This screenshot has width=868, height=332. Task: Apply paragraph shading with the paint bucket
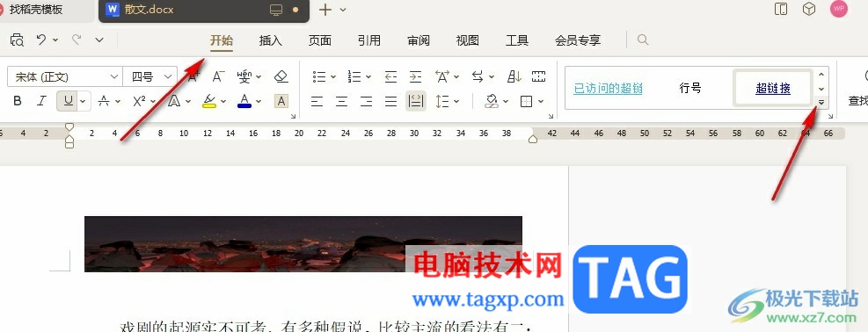pyautogui.click(x=491, y=101)
